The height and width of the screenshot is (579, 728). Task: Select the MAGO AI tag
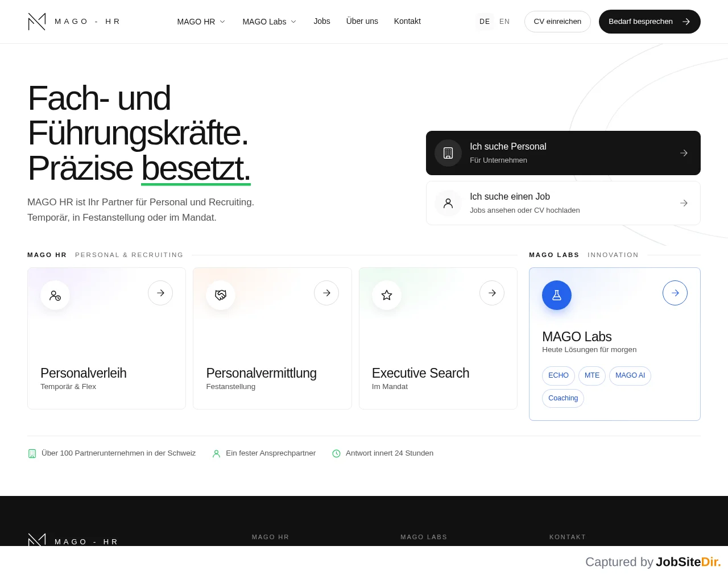point(630,375)
